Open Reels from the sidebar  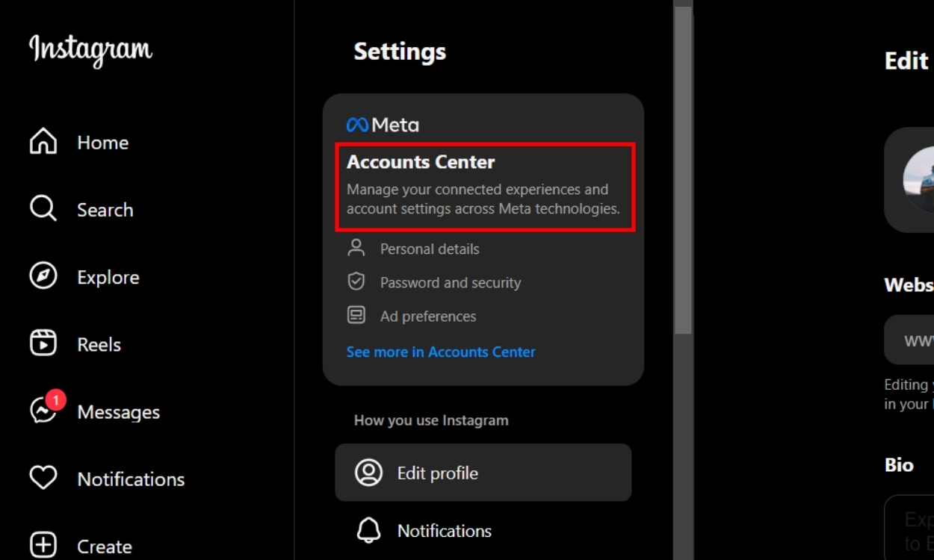[99, 344]
